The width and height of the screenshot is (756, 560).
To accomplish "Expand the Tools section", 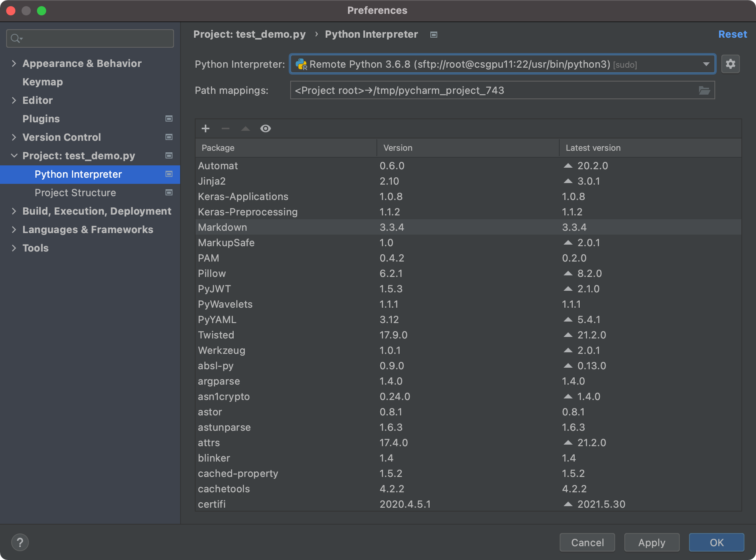I will pos(14,248).
